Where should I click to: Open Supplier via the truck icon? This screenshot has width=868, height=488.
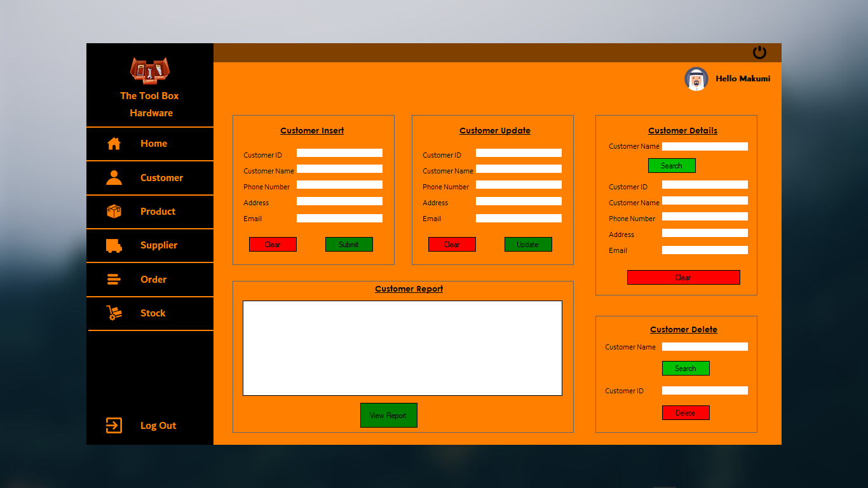(113, 245)
